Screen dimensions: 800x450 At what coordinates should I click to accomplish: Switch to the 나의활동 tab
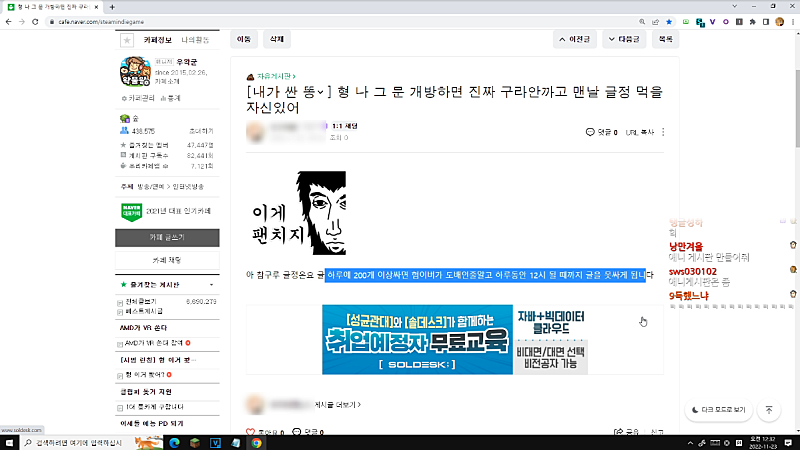[195, 40]
